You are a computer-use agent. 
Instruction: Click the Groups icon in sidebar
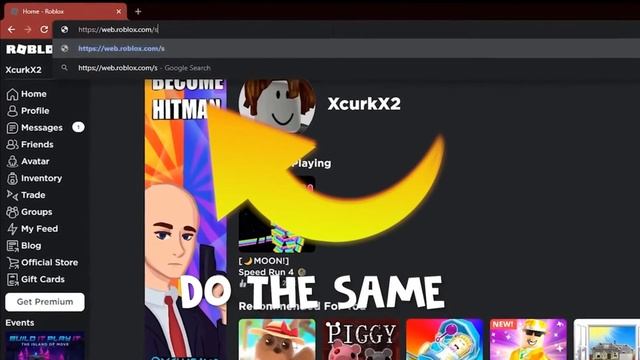tap(12, 212)
